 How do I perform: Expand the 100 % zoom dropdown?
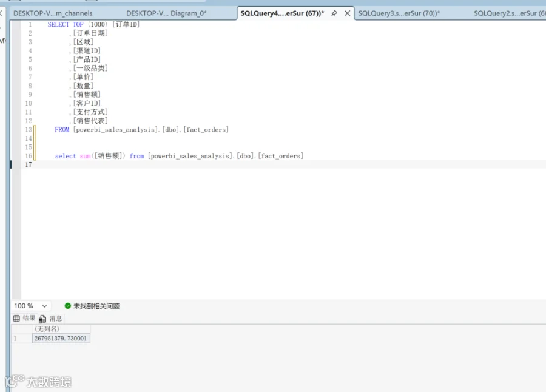(44, 306)
